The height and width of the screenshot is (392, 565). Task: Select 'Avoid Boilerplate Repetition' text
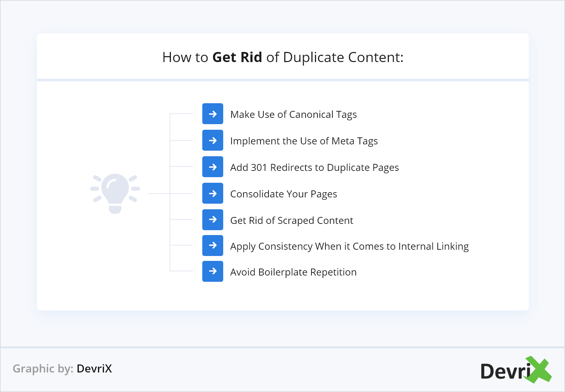point(294,272)
